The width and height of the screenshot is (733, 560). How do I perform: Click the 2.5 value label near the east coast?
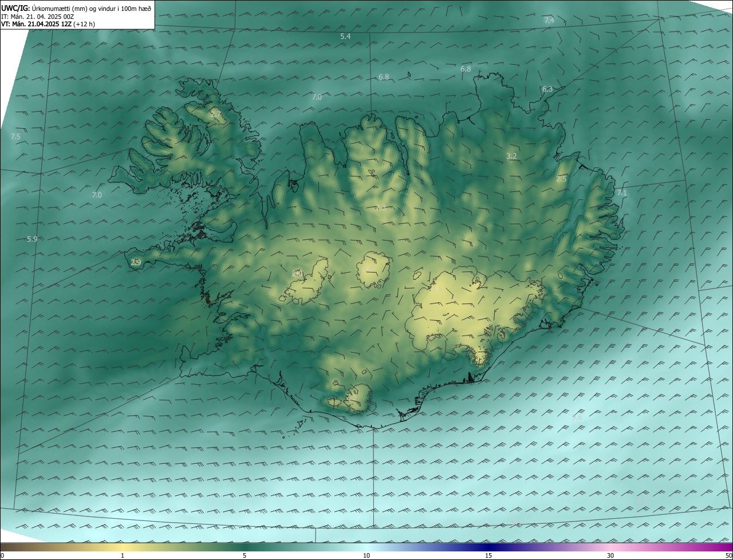pos(561,179)
